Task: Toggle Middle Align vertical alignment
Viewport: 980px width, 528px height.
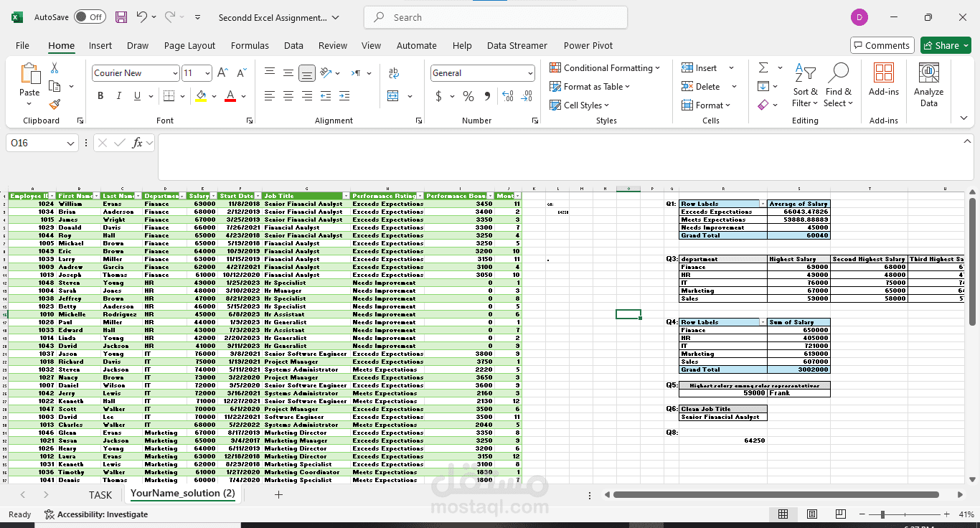Action: 288,73
